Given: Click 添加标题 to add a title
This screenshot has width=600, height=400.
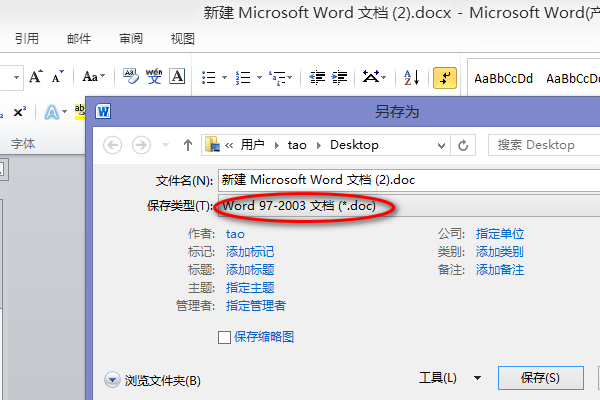Looking at the screenshot, I should click(x=250, y=270).
